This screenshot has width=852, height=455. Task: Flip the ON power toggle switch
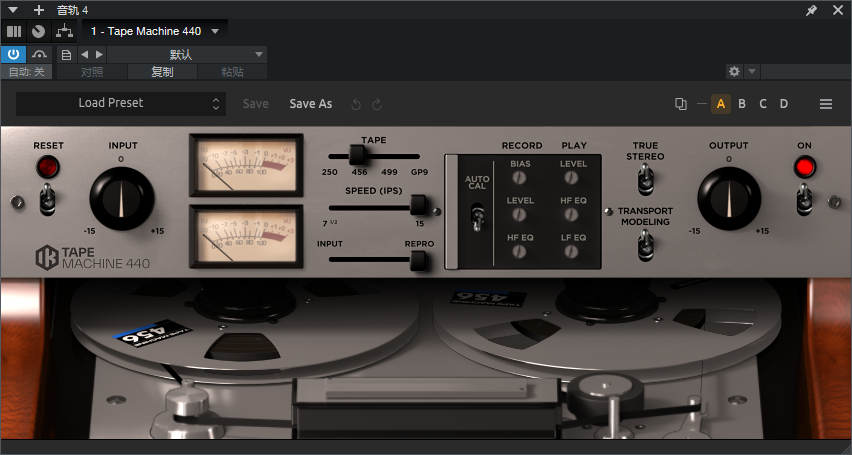[805, 199]
